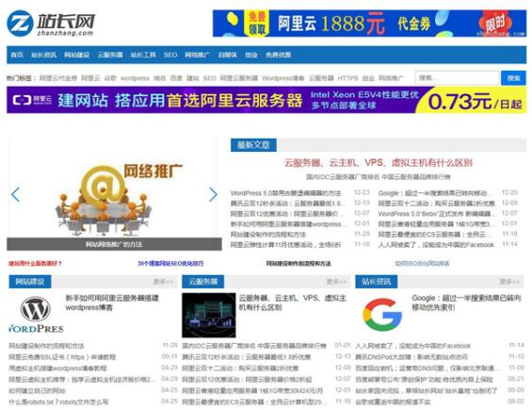Open the Google logo article thumbnail
Viewport: 532px width, 410px height.
[x=382, y=315]
